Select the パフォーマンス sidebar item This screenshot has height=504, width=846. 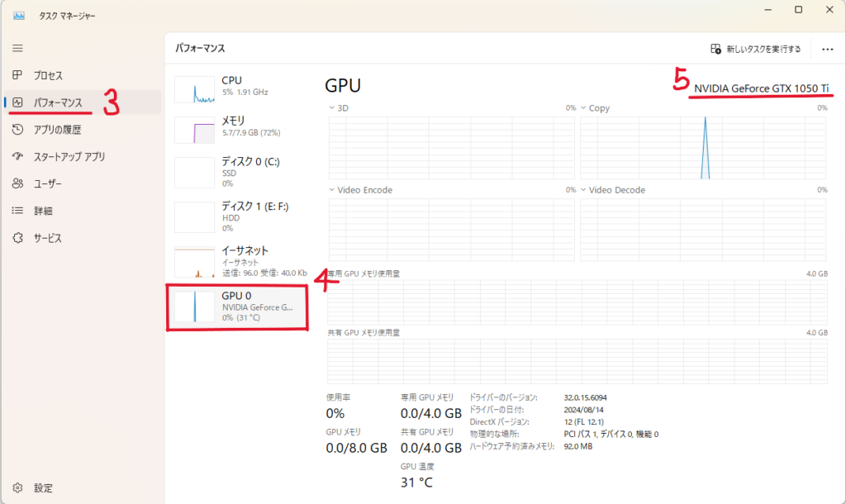point(58,102)
